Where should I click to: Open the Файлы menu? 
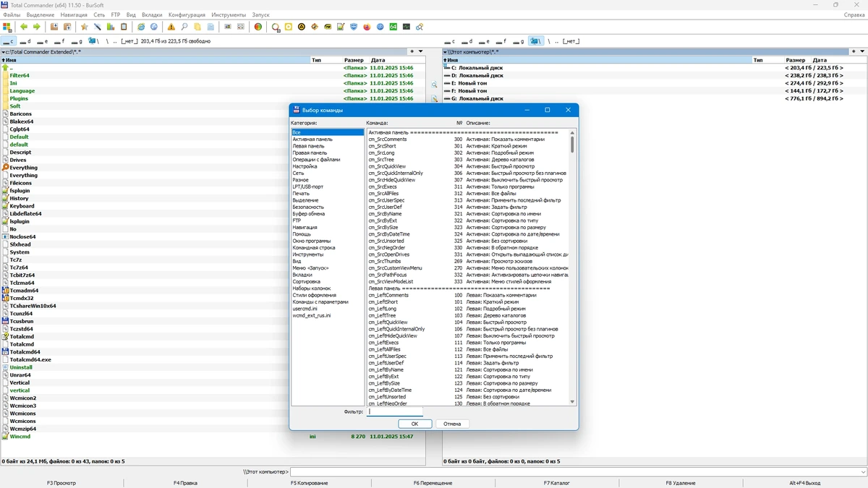coord(12,14)
